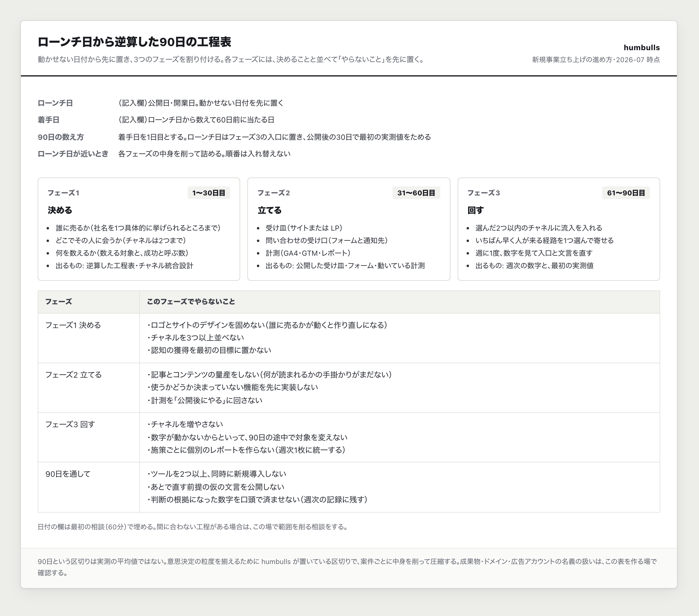
Task: Click the bullet 受け皿（サイトまたは LP）
Action: pos(304,228)
